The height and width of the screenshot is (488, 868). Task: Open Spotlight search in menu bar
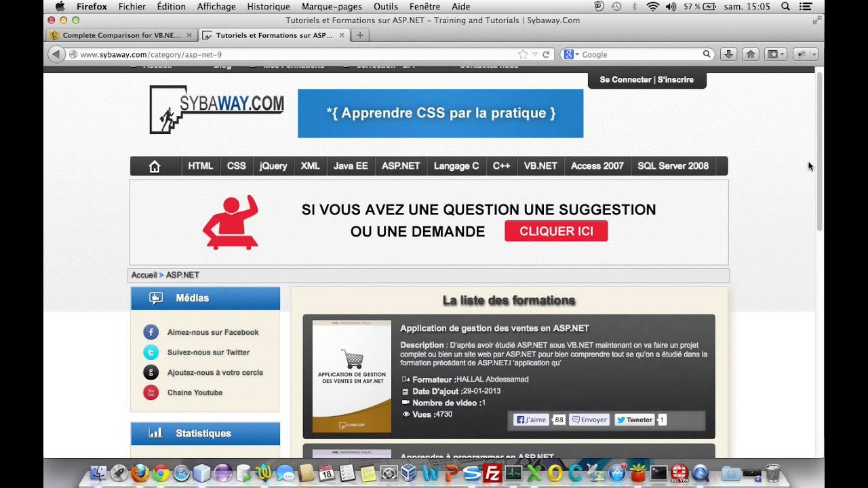pos(785,6)
